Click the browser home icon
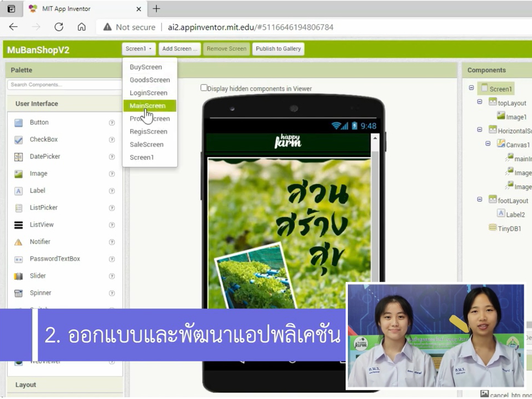 pyautogui.click(x=82, y=27)
